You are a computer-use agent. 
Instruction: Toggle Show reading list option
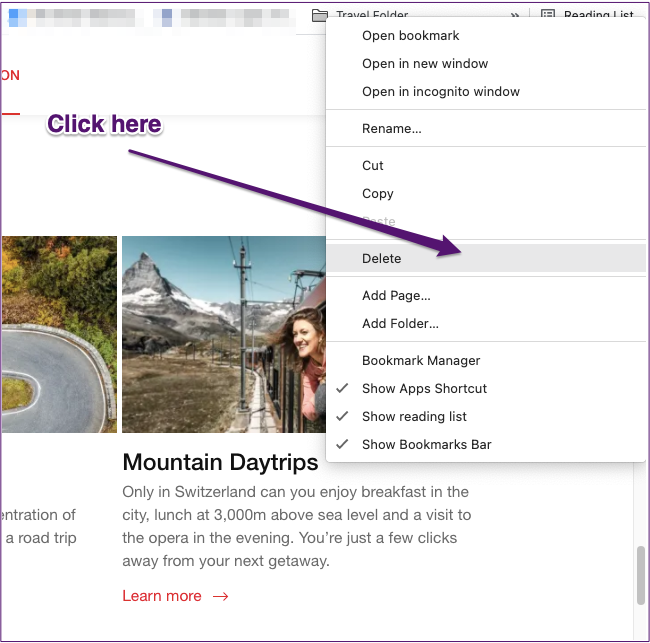point(486,416)
